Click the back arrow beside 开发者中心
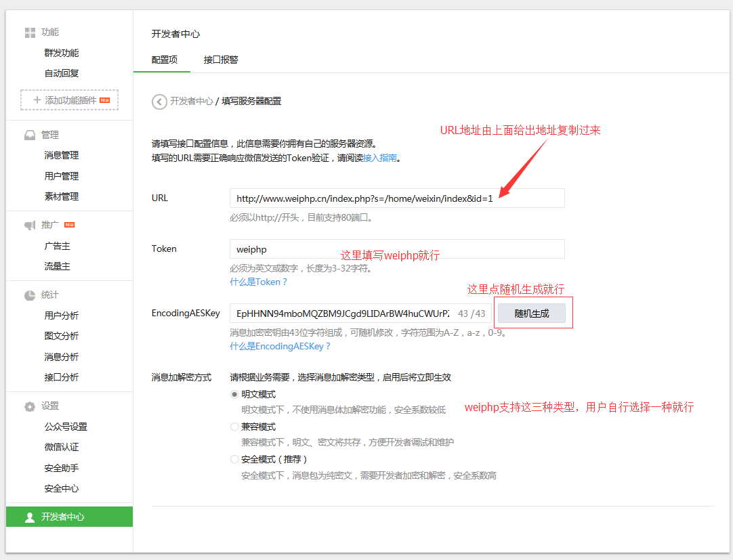733x560 pixels. tap(159, 102)
